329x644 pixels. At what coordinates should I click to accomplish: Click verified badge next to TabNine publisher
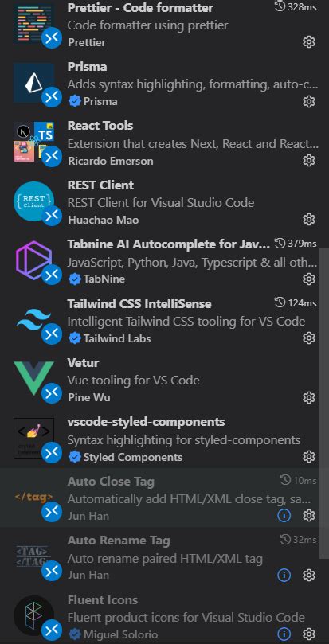(74, 279)
